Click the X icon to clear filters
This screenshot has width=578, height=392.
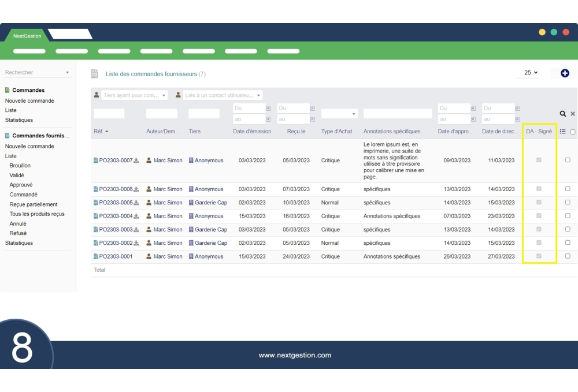point(573,114)
